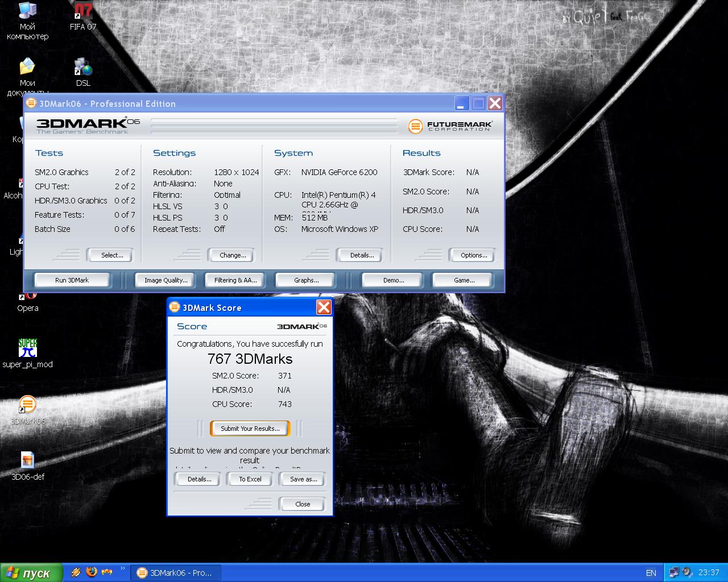Open the Image Quality... tool

[166, 280]
